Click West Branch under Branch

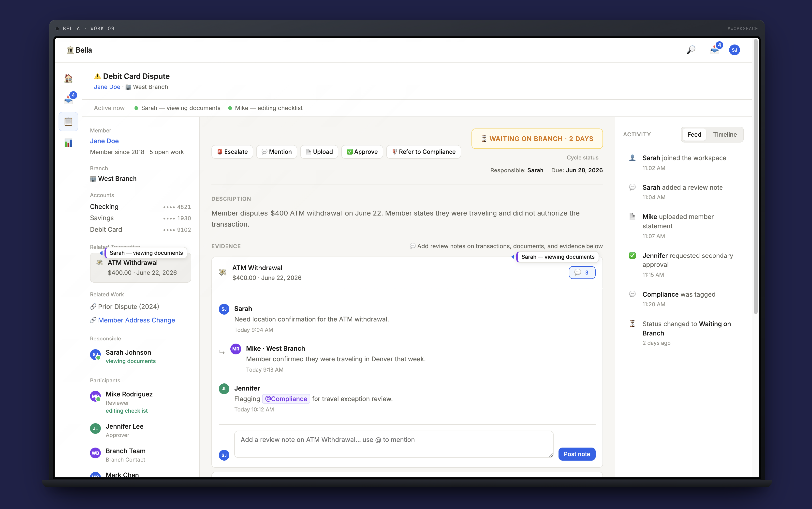[113, 178]
